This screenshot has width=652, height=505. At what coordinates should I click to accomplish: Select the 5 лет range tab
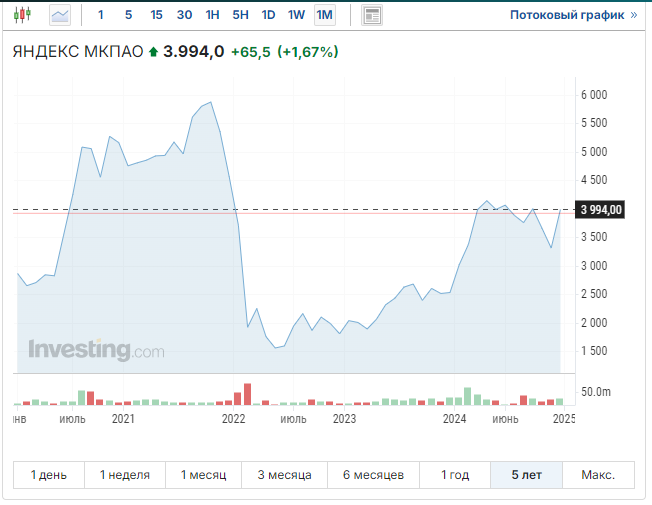(x=526, y=475)
